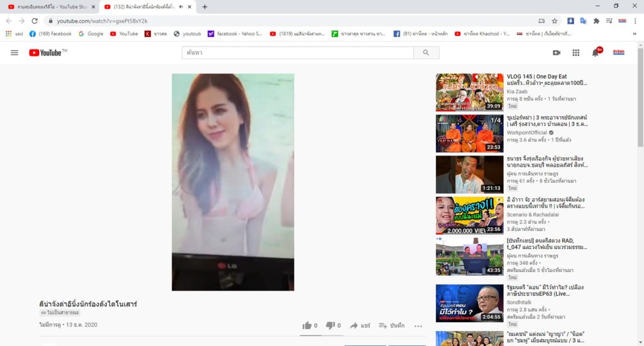Click the blue download extension icon
644x346 pixels.
(x=570, y=21)
